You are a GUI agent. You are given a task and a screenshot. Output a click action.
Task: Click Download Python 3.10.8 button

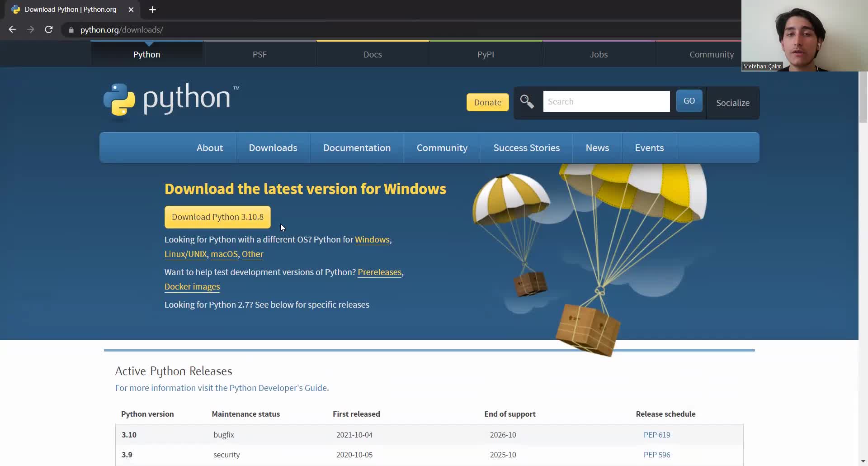217,217
